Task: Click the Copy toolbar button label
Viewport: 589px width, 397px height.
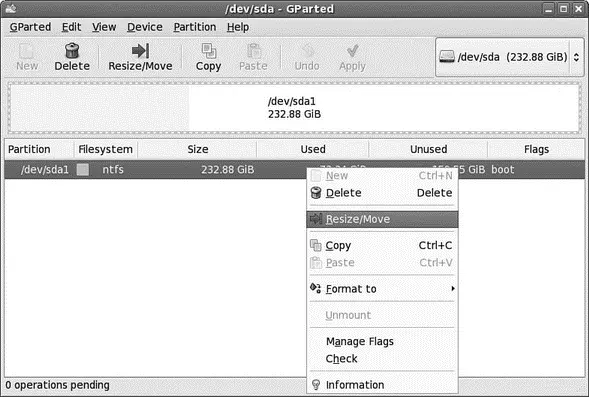Action: tap(208, 66)
